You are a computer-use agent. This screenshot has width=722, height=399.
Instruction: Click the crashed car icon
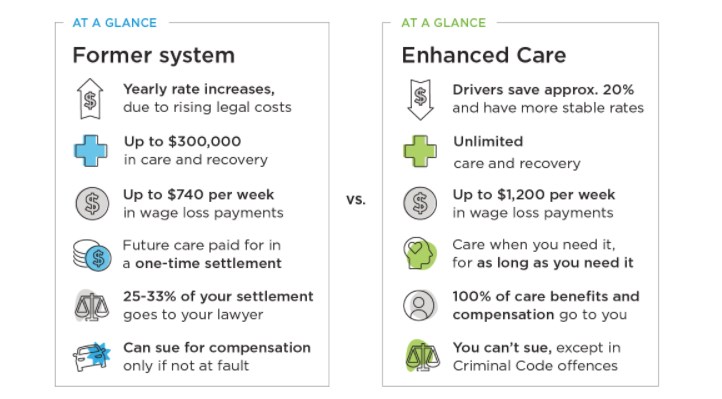point(92,357)
